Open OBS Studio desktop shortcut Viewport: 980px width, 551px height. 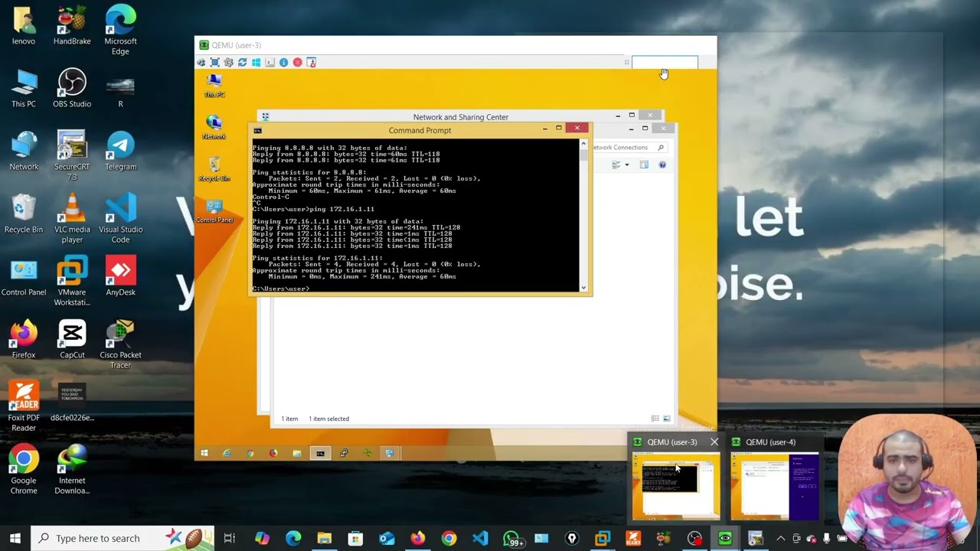click(x=72, y=89)
